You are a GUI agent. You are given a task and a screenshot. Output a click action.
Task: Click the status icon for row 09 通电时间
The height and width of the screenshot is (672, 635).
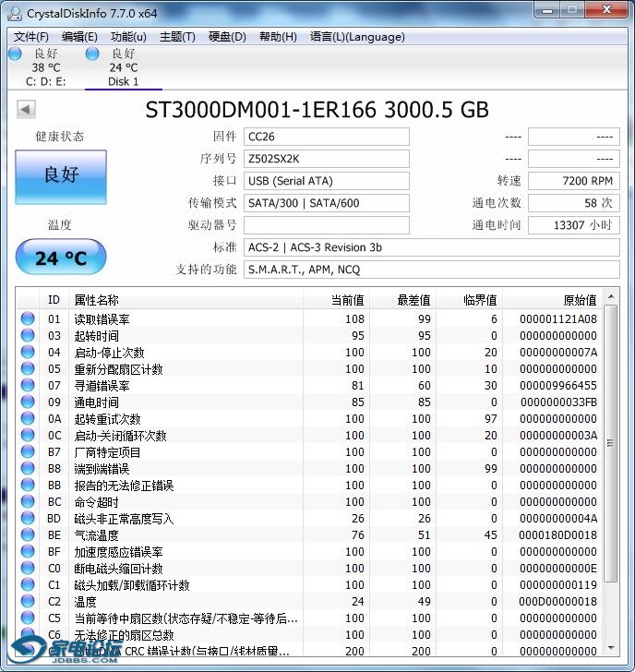28,402
